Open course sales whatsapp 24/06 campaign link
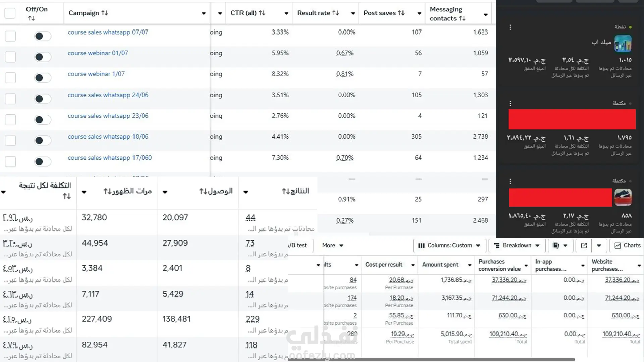The width and height of the screenshot is (644, 362). click(x=108, y=95)
